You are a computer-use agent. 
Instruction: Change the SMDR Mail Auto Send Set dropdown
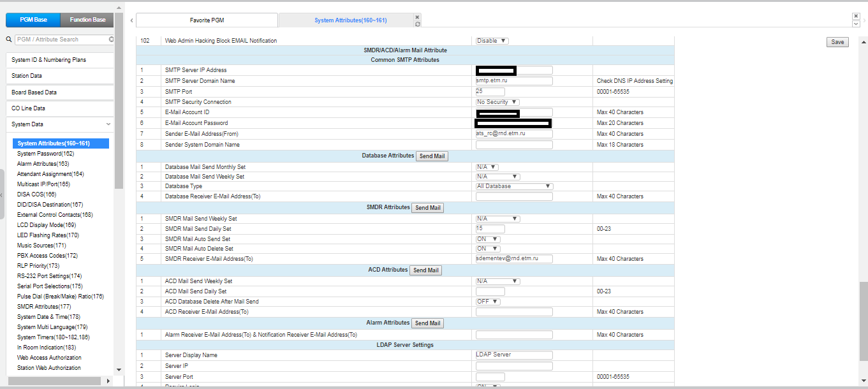click(x=488, y=239)
